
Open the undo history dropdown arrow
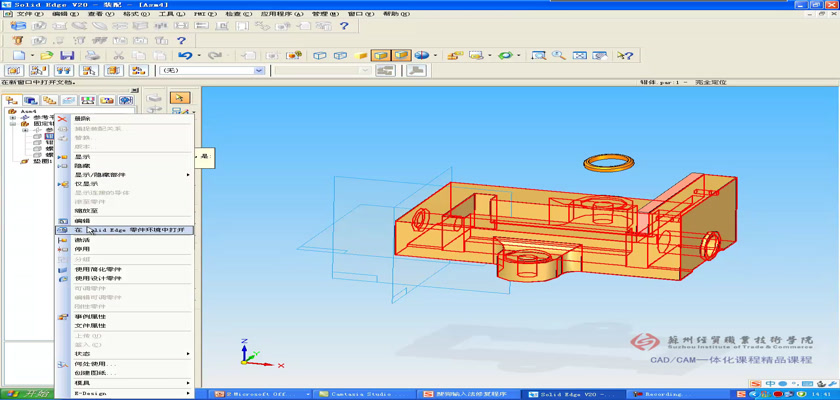[x=199, y=55]
